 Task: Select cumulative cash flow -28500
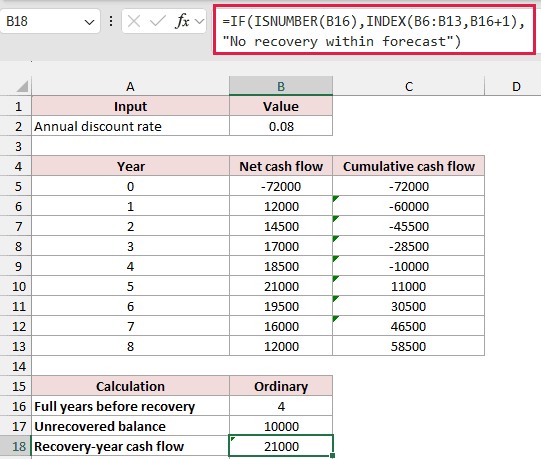(x=409, y=246)
